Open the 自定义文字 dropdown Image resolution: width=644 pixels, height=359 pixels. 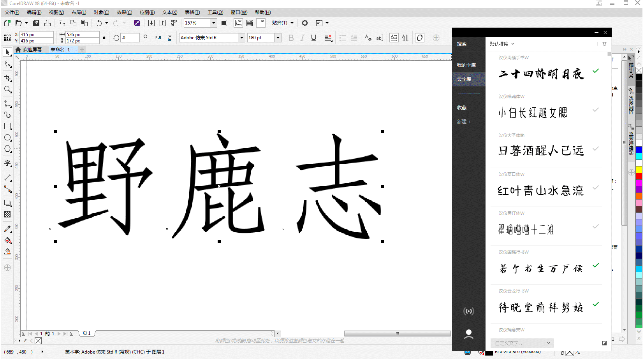(x=522, y=343)
